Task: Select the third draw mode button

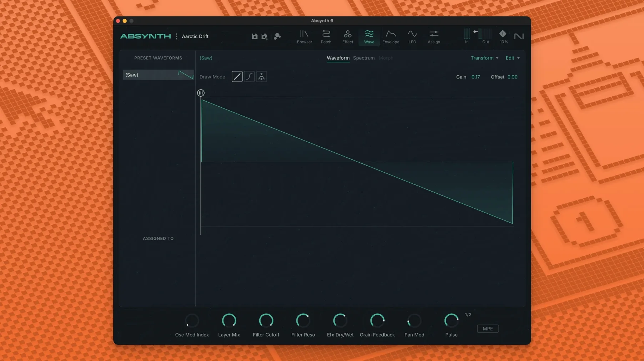Action: click(x=261, y=76)
